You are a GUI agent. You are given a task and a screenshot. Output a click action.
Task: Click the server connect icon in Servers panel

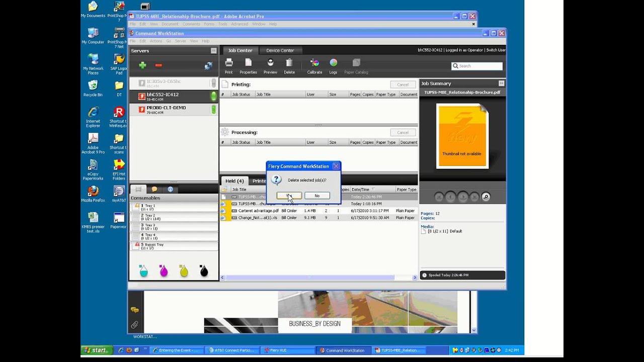[208, 66]
